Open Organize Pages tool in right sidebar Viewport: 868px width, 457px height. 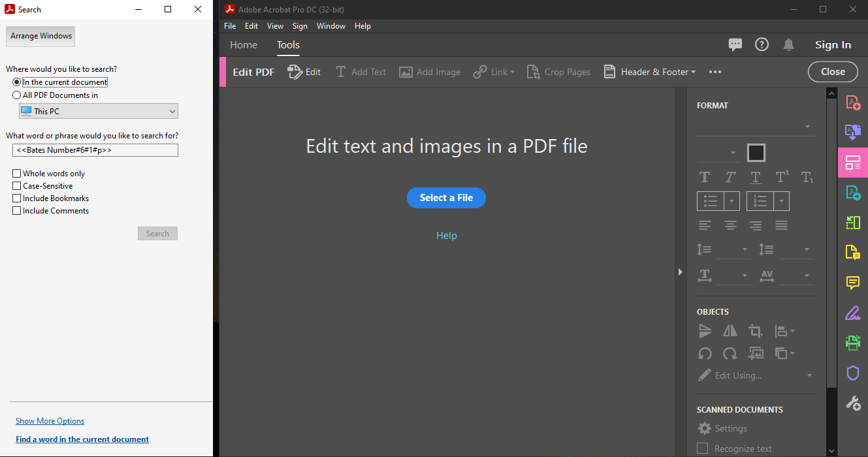pos(853,222)
